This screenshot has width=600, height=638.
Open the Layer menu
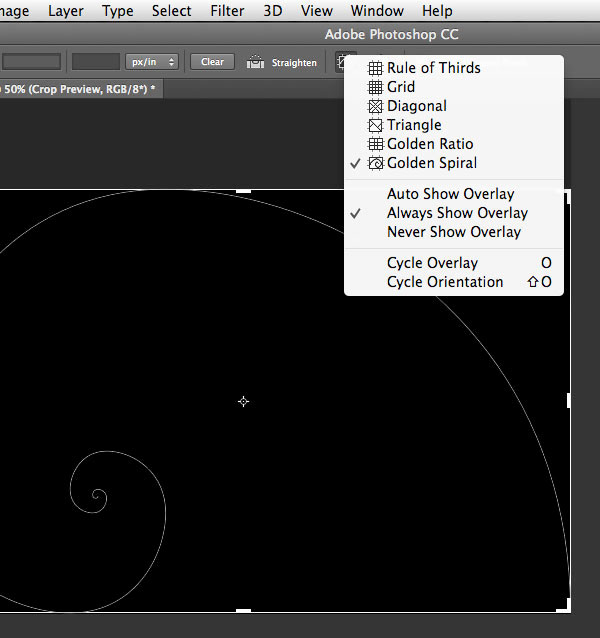(x=66, y=11)
